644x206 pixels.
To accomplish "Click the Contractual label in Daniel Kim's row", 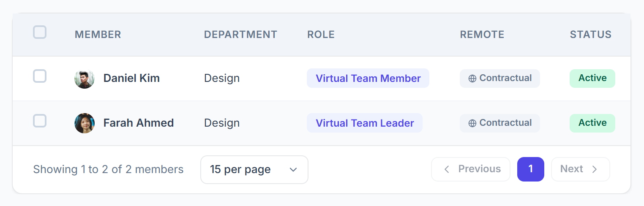I will (505, 78).
